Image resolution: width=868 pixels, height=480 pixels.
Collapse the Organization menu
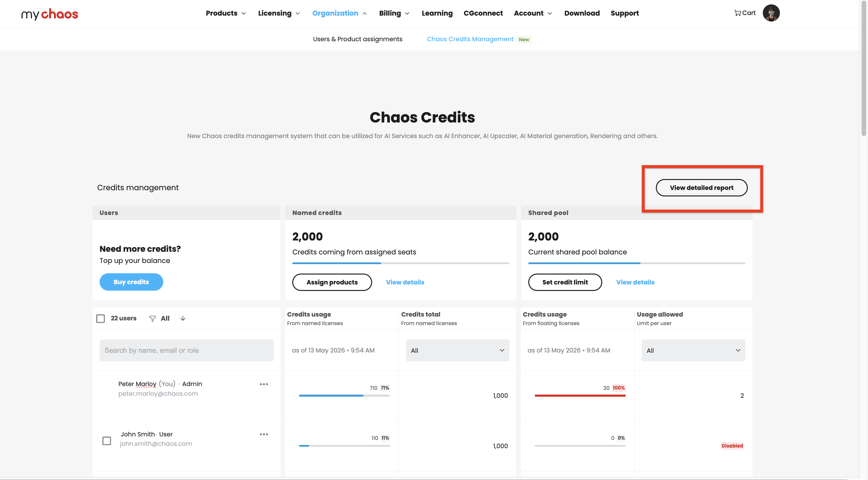coord(339,13)
